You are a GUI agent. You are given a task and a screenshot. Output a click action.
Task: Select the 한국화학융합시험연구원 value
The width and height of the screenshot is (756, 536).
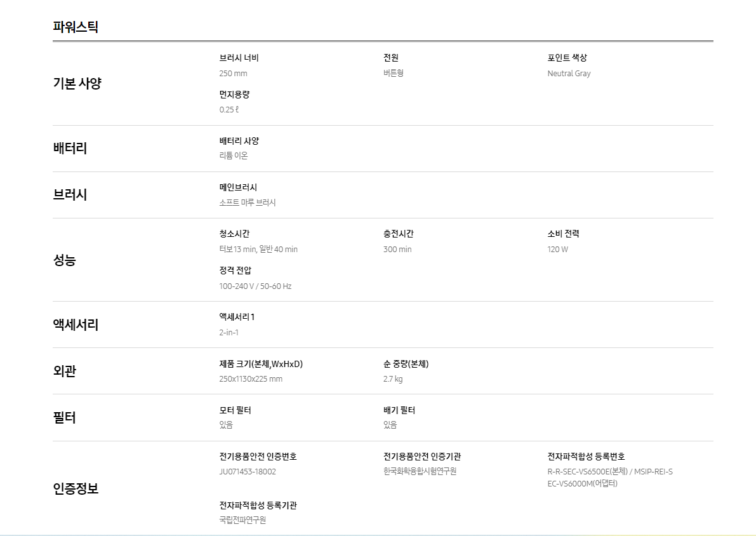pyautogui.click(x=420, y=471)
